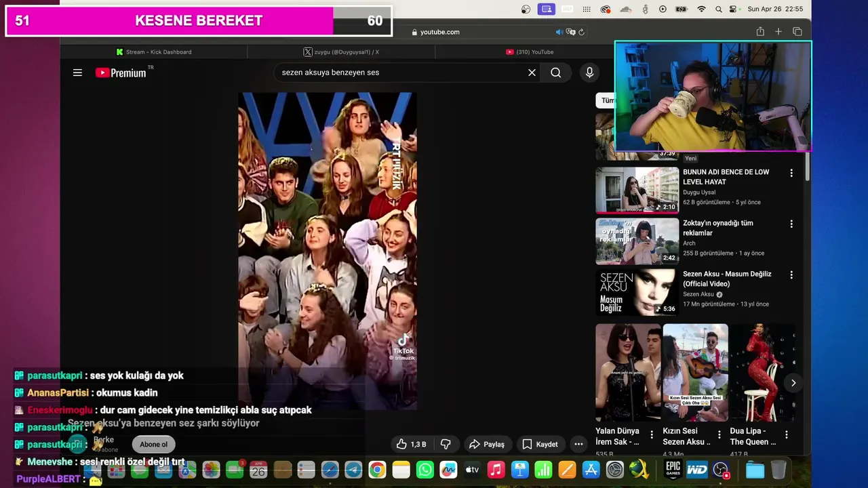Viewport: 868px width, 488px height.
Task: Open the Dua Lipa The Queen short
Action: click(x=762, y=372)
